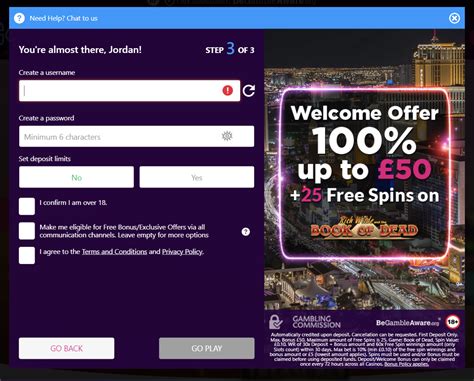The width and height of the screenshot is (474, 381).
Task: Select No for deposit limits
Action: (76, 177)
